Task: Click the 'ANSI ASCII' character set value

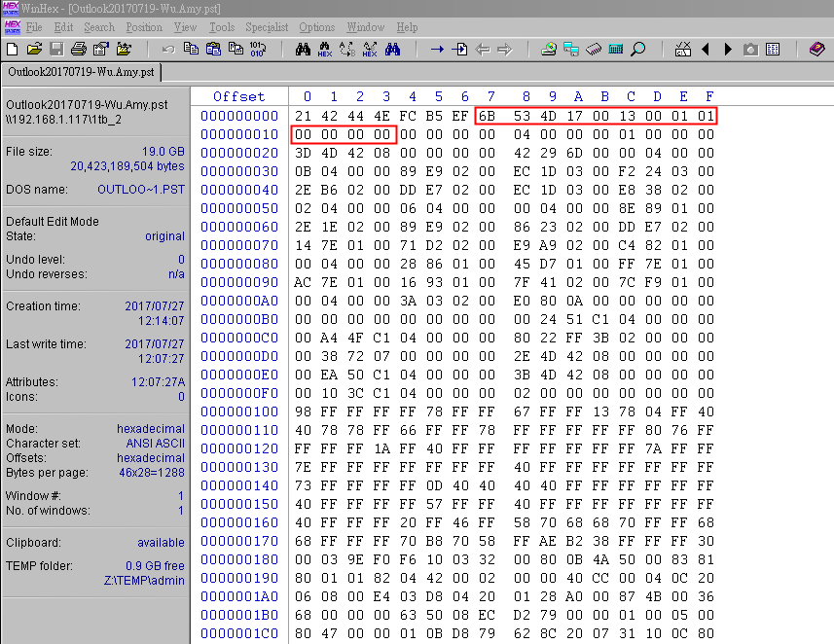Action: tap(156, 444)
